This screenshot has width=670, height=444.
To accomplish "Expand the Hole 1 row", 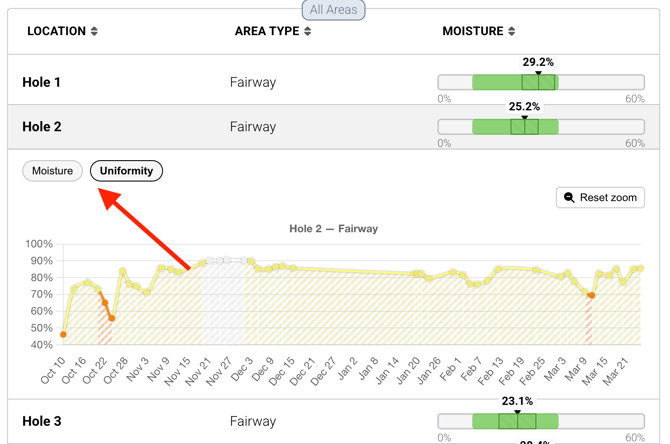I will point(42,82).
